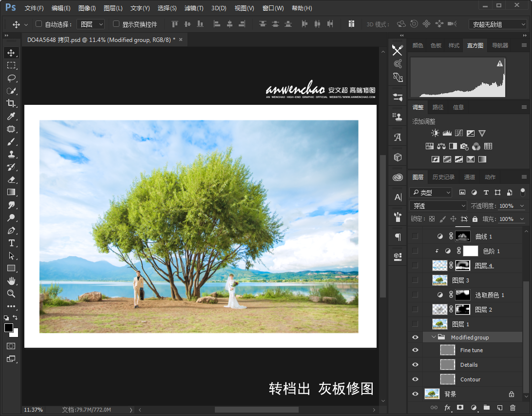This screenshot has width=532, height=416.
Task: Open the 安超无敌组 workspace dropdown
Action: point(497,24)
